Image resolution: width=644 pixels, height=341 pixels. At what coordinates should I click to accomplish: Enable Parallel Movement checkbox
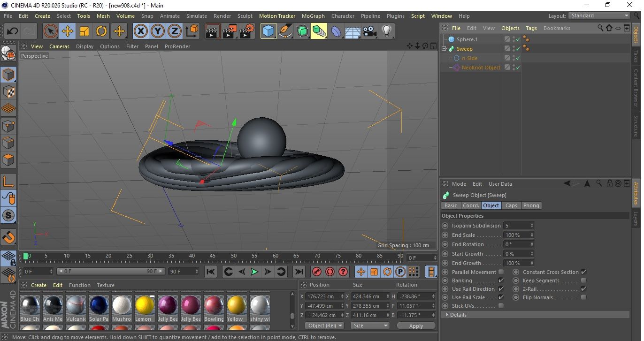pos(501,272)
